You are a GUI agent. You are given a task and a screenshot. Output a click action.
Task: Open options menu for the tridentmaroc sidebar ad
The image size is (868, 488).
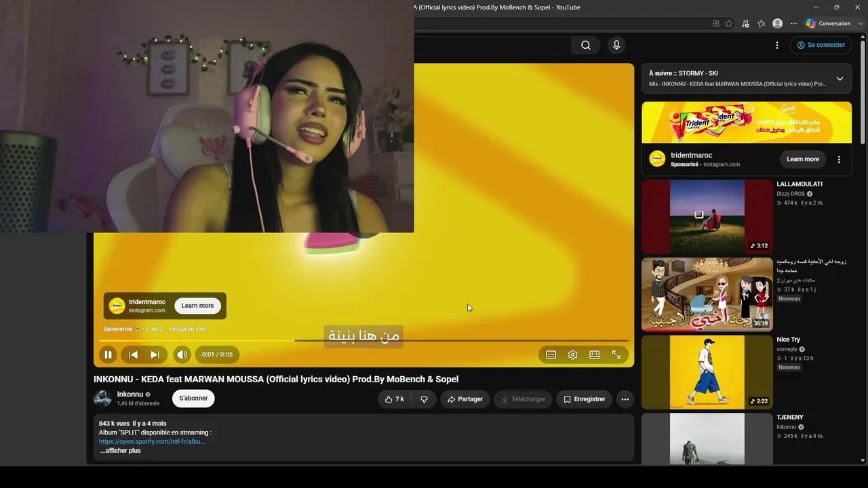[x=839, y=159]
